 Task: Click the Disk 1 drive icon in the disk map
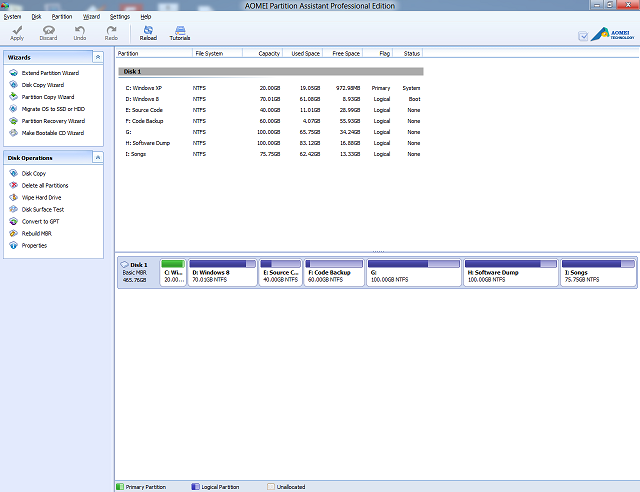(124, 265)
